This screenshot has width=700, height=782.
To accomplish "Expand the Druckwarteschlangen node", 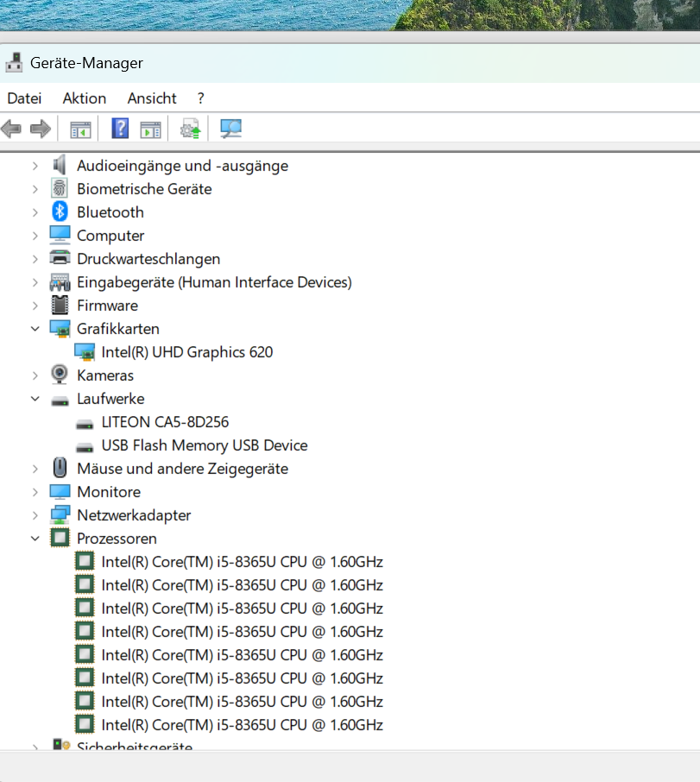I will [35, 259].
